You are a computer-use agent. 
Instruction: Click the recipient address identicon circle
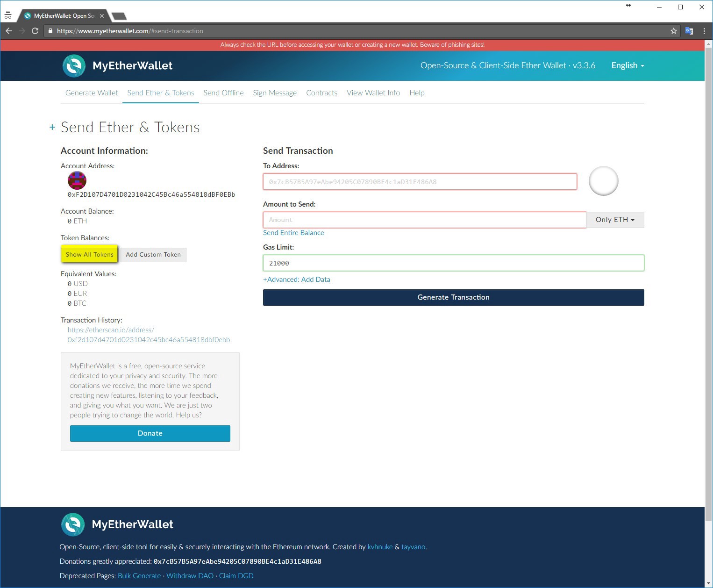604,181
